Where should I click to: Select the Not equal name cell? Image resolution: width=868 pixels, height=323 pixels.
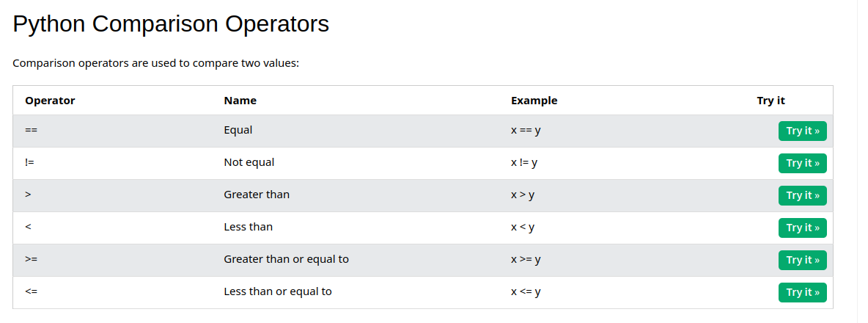tap(249, 162)
